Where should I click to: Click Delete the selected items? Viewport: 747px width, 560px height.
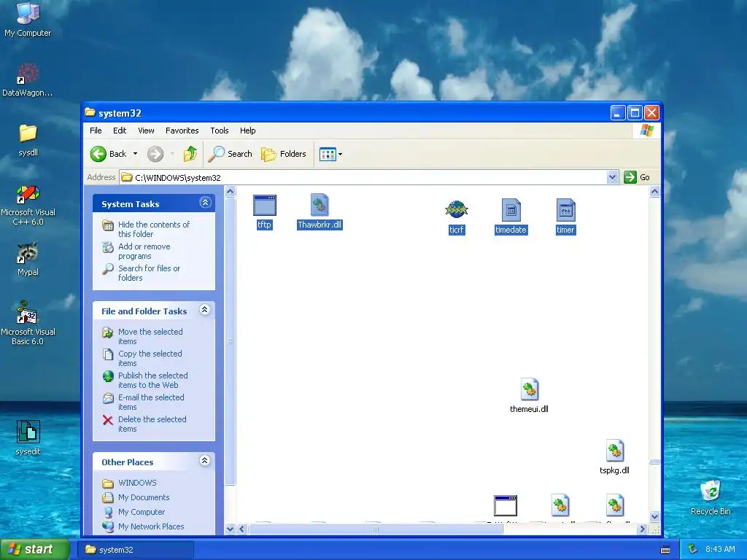click(152, 424)
